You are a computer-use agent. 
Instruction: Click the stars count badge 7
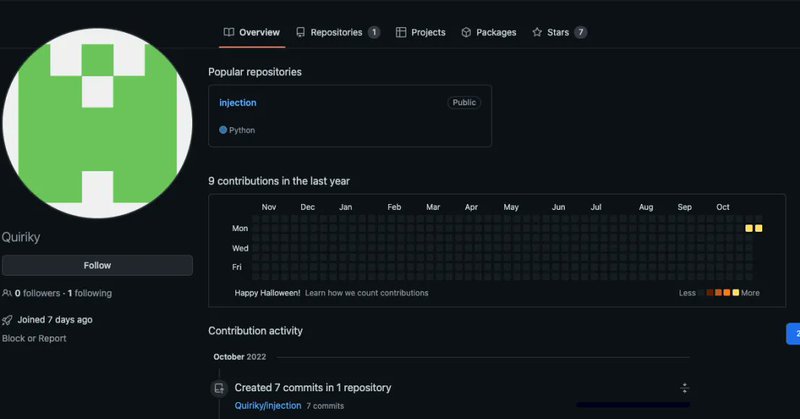(x=580, y=32)
